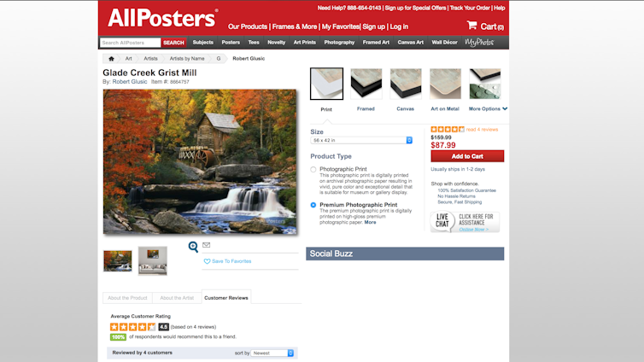Select the Art on Metal format icon
Screen dimensions: 644x362
click(445, 84)
